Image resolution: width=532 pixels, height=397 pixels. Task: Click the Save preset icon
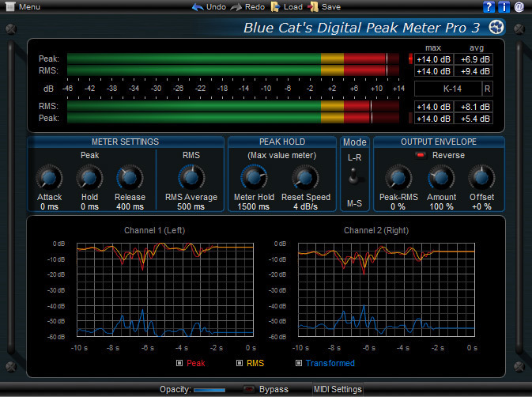pyautogui.click(x=313, y=7)
